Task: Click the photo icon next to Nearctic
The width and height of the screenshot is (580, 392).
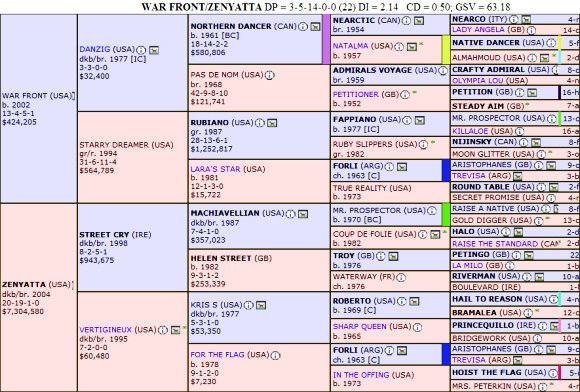Action: [x=419, y=21]
